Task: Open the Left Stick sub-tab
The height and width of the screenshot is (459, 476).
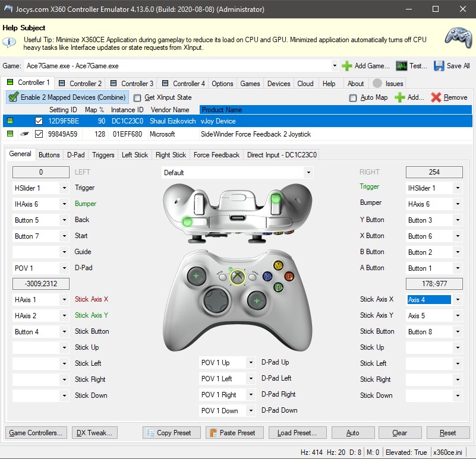Action: coord(135,155)
